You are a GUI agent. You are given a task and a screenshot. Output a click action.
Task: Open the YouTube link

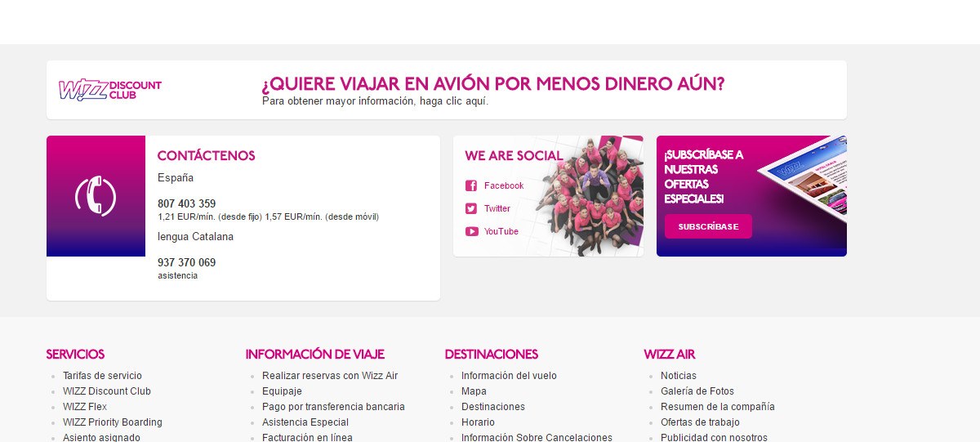coord(501,231)
